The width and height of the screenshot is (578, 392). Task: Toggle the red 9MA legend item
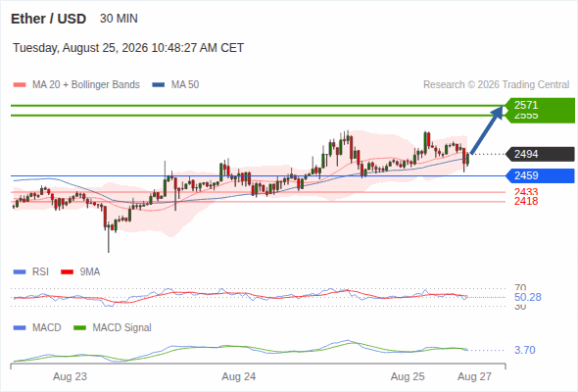coord(80,272)
